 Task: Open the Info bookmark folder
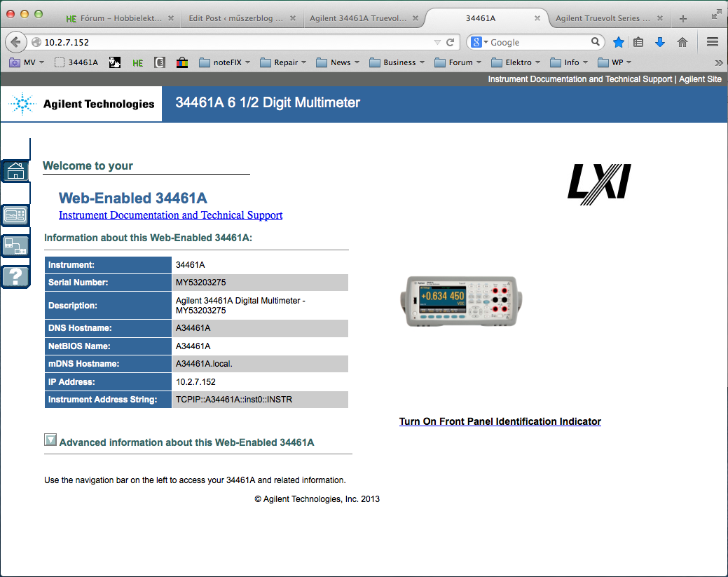pyautogui.click(x=569, y=62)
